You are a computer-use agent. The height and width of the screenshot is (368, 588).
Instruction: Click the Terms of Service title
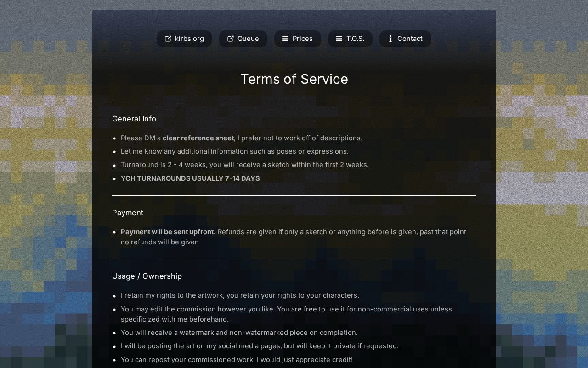click(294, 79)
